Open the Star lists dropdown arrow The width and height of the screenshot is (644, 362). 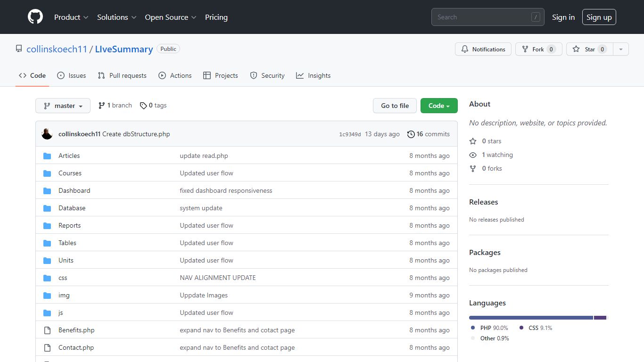click(621, 49)
